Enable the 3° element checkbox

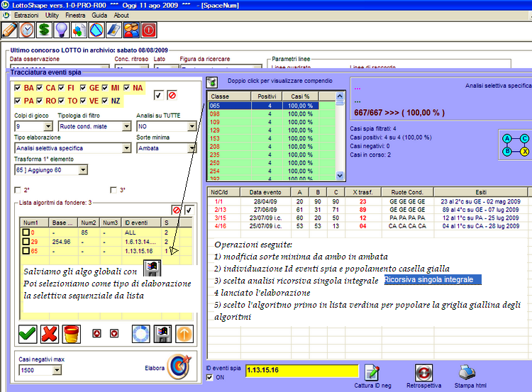click(x=113, y=190)
